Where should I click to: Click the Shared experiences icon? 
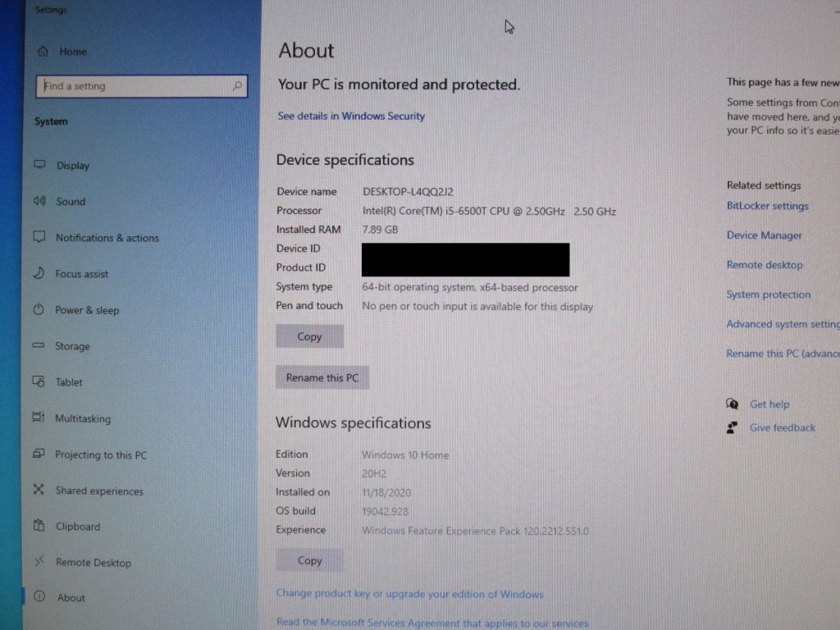39,490
